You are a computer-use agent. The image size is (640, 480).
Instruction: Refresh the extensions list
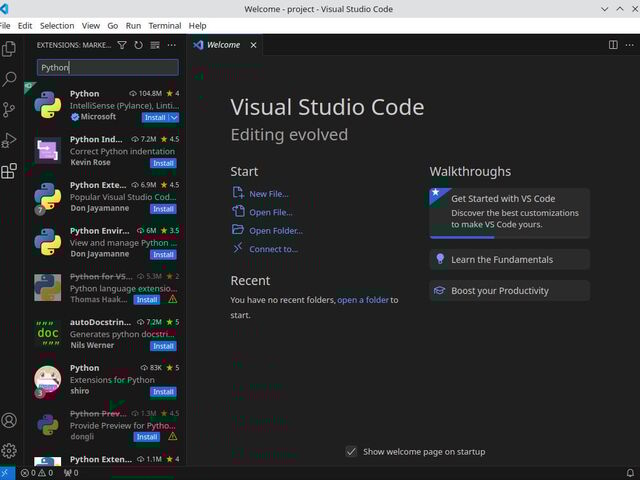tap(138, 45)
